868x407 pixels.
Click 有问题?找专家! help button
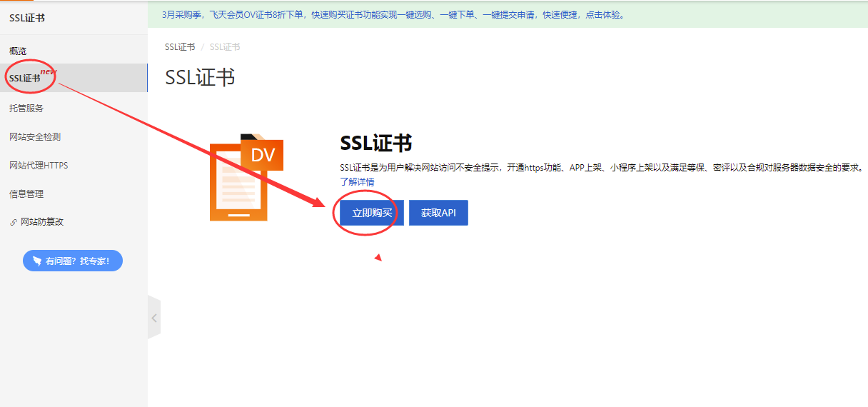(x=73, y=261)
